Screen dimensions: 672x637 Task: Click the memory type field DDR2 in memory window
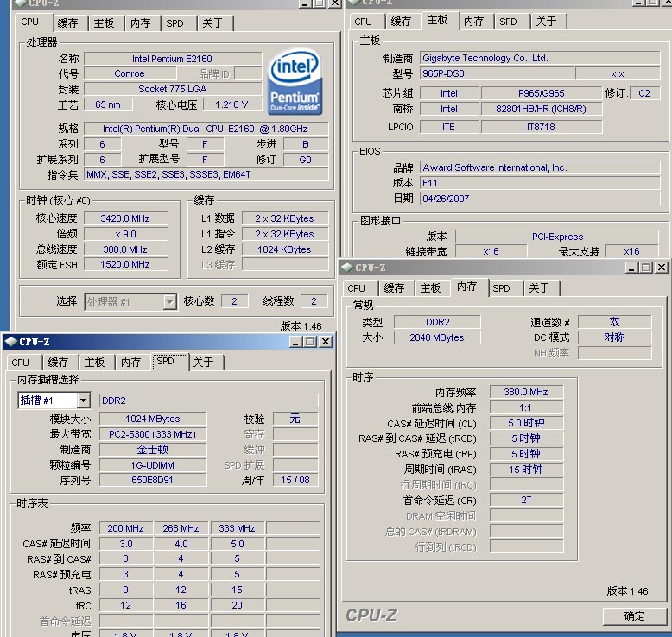pyautogui.click(x=437, y=322)
